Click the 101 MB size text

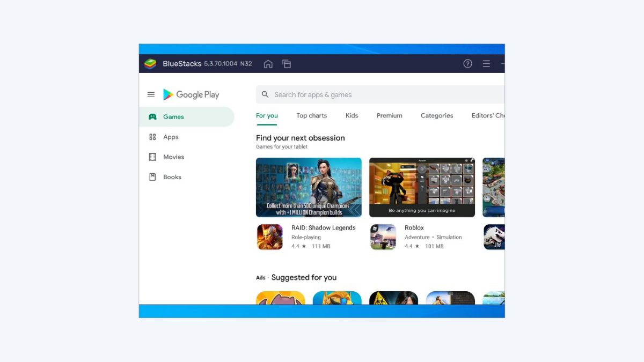(434, 247)
